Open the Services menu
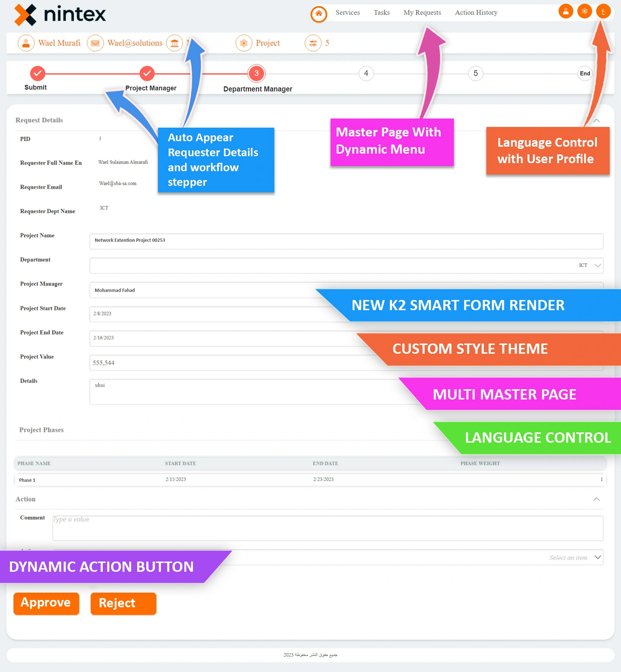 (x=348, y=13)
